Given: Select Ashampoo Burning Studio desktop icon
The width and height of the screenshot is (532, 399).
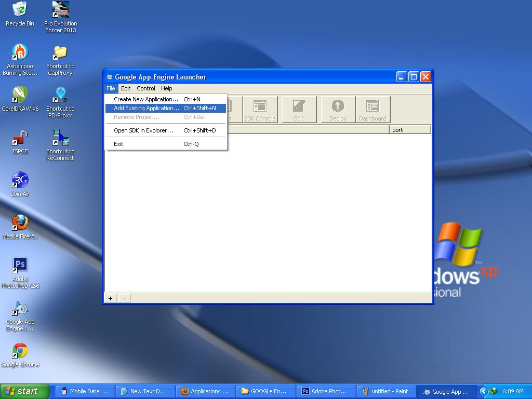Looking at the screenshot, I should 20,60.
